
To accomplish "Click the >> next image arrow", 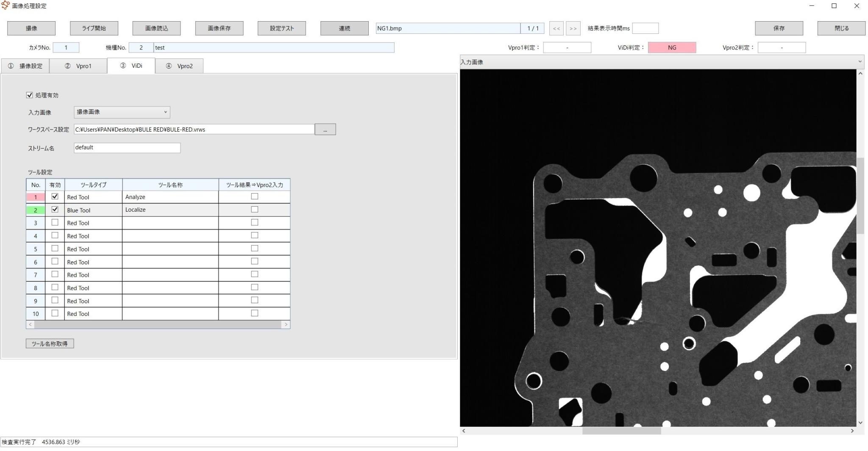I will click(573, 28).
